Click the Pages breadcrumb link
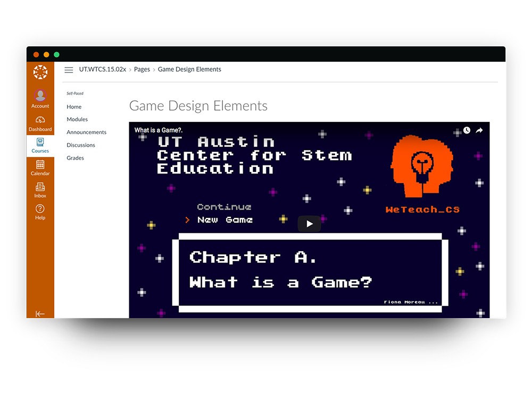Screen dimensions: 532x399 [x=142, y=69]
